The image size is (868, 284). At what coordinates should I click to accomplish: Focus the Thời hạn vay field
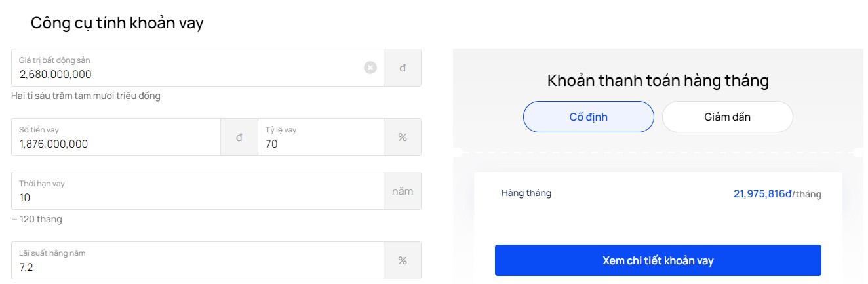click(x=197, y=191)
